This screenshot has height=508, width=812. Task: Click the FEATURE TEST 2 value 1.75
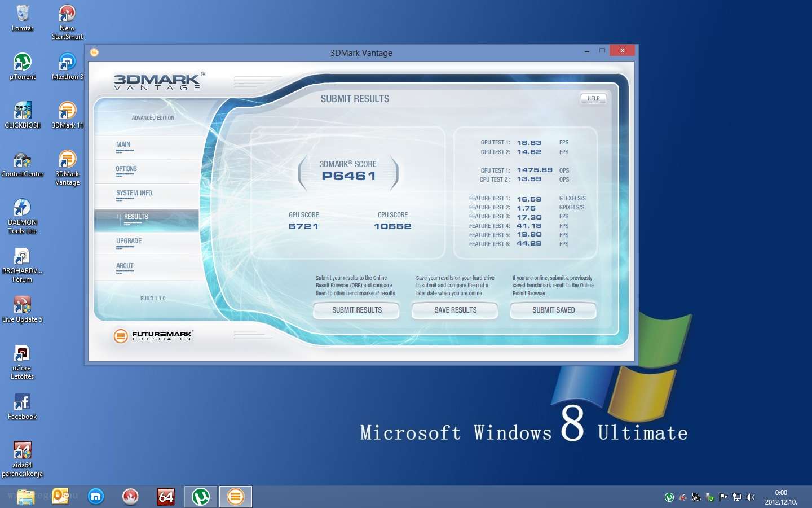(526, 208)
